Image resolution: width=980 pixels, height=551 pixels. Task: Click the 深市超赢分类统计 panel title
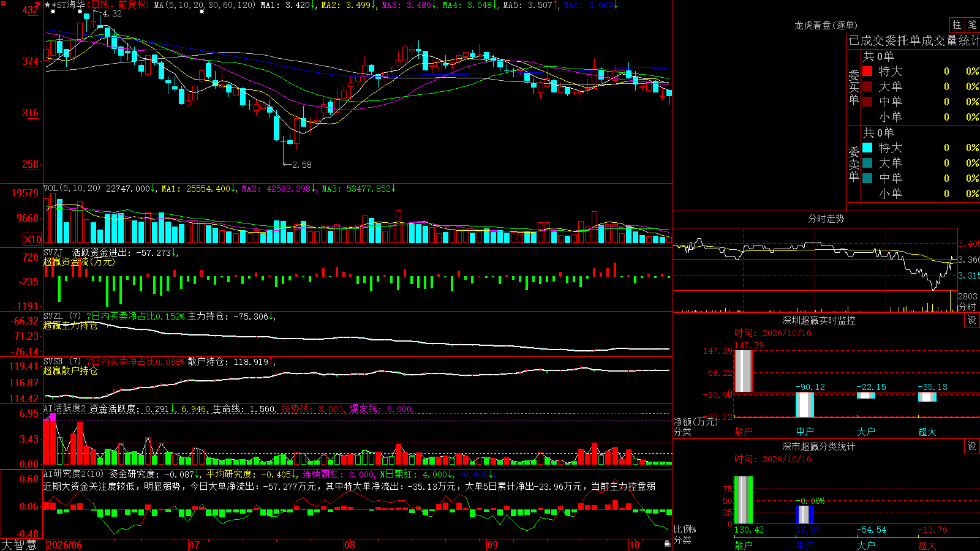818,446
